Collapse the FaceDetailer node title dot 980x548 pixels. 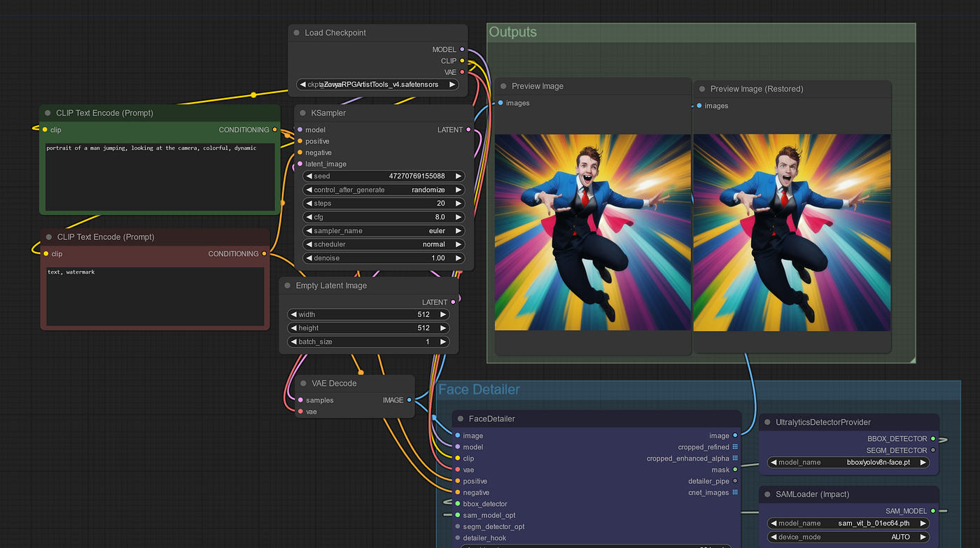[460, 419]
